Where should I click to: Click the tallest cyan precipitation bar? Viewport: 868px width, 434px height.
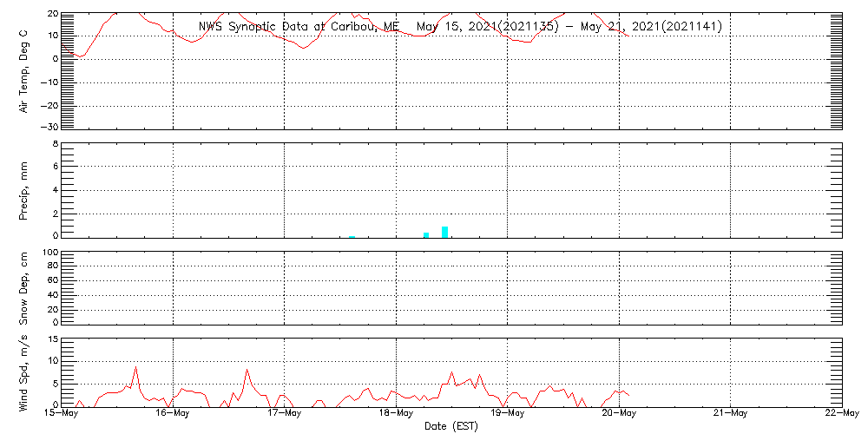(x=444, y=231)
